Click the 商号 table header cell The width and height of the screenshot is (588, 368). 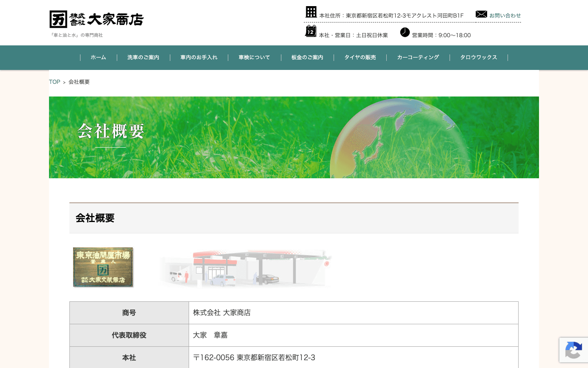129,313
